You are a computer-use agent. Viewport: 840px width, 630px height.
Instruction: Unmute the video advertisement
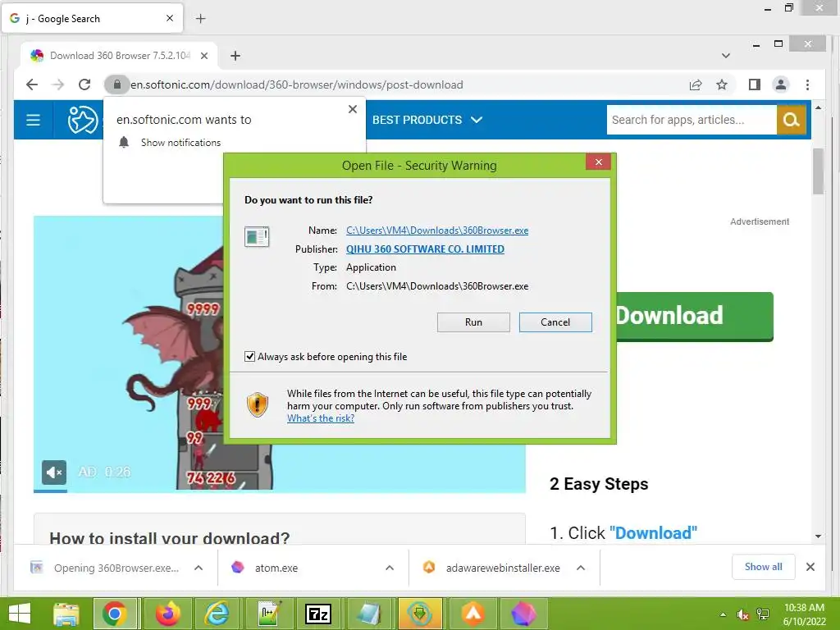(54, 472)
